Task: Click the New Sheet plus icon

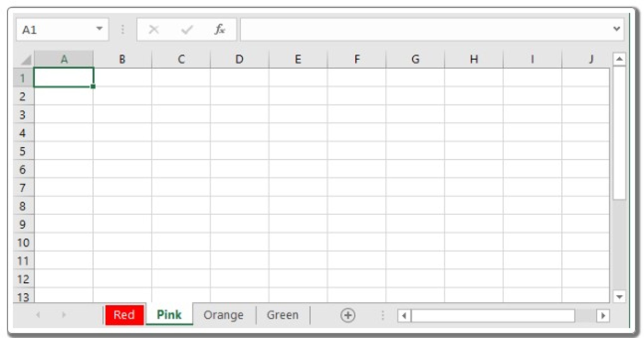Action: (348, 315)
